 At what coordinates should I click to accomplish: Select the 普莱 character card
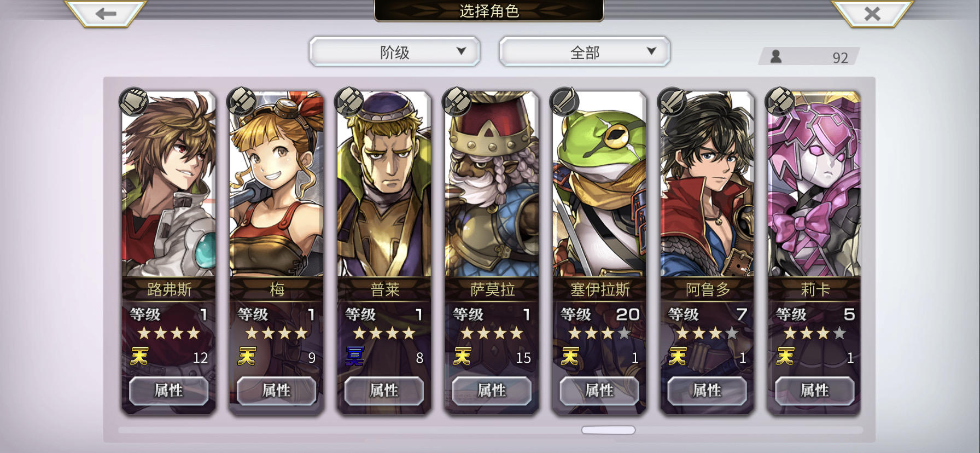tap(384, 252)
